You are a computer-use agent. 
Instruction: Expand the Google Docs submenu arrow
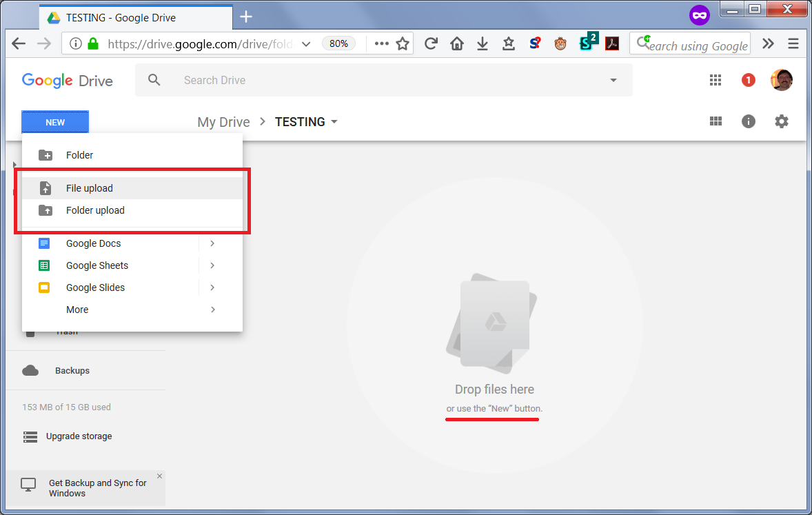212,243
